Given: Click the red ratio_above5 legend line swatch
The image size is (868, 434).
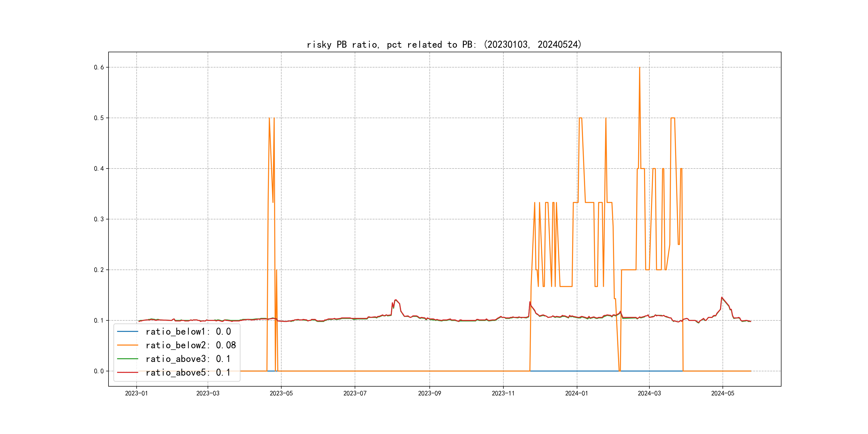Looking at the screenshot, I should [127, 372].
